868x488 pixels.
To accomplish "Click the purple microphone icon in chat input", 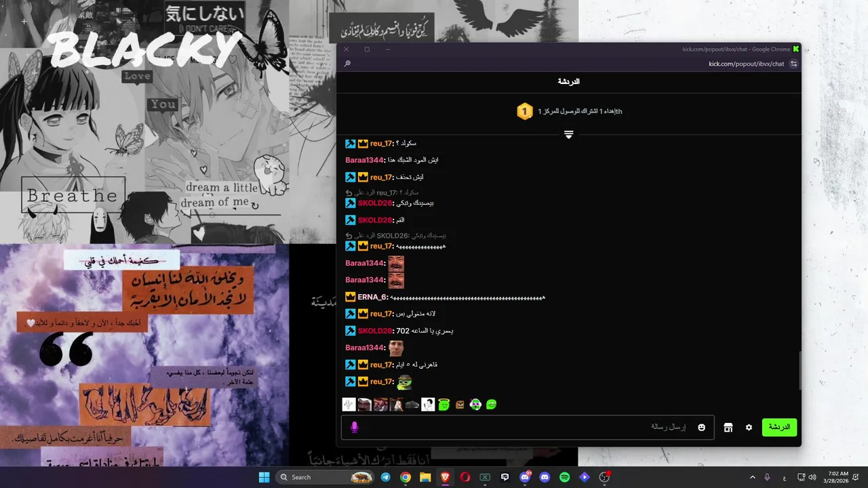I will (354, 427).
